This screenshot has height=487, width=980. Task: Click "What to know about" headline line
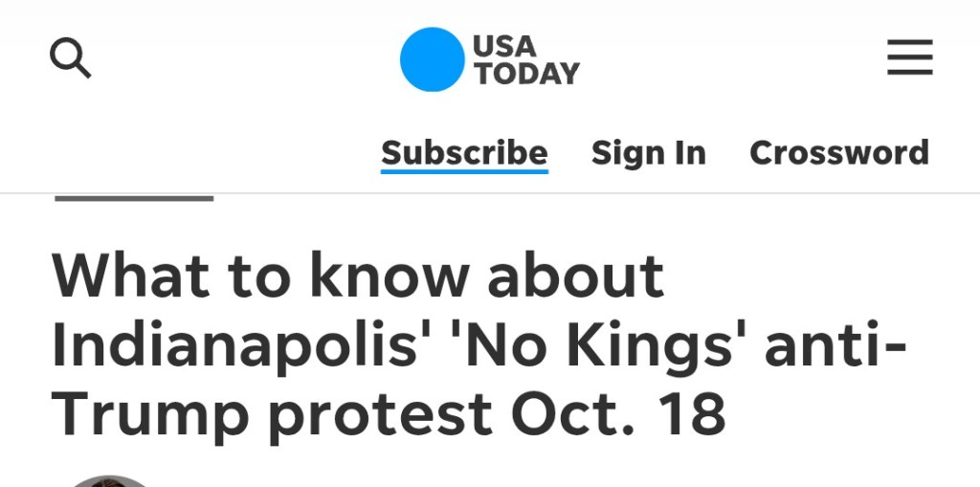pyautogui.click(x=358, y=277)
